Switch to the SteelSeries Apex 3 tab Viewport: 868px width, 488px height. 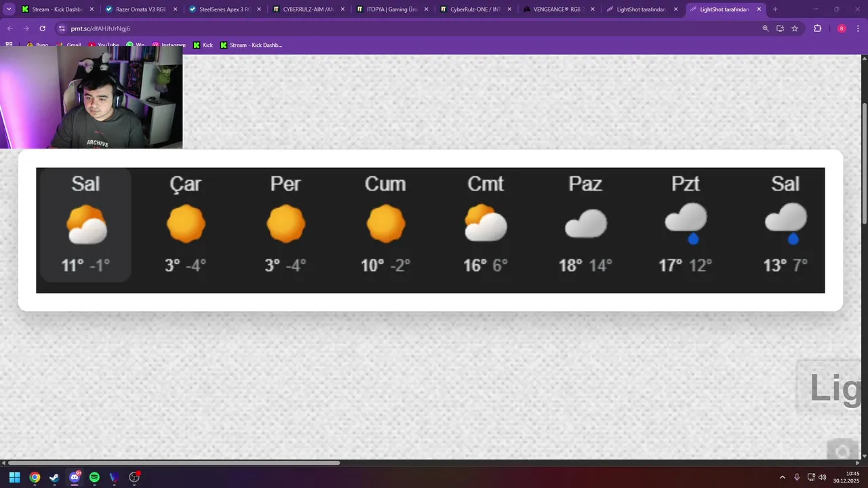point(225,9)
